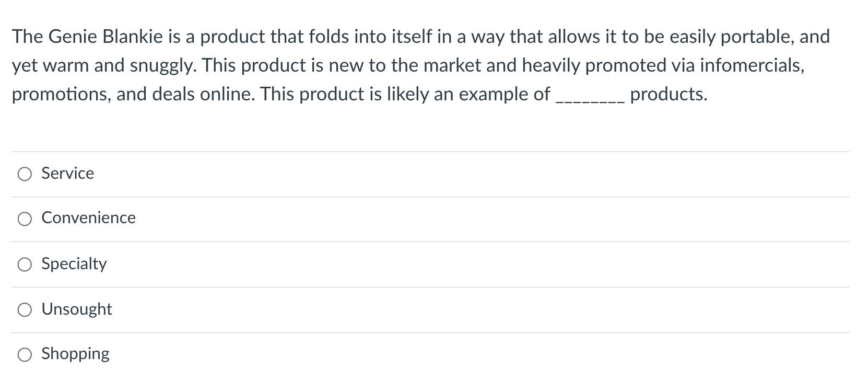
Task: Click the 'Shopping' answer label text
Action: click(75, 354)
